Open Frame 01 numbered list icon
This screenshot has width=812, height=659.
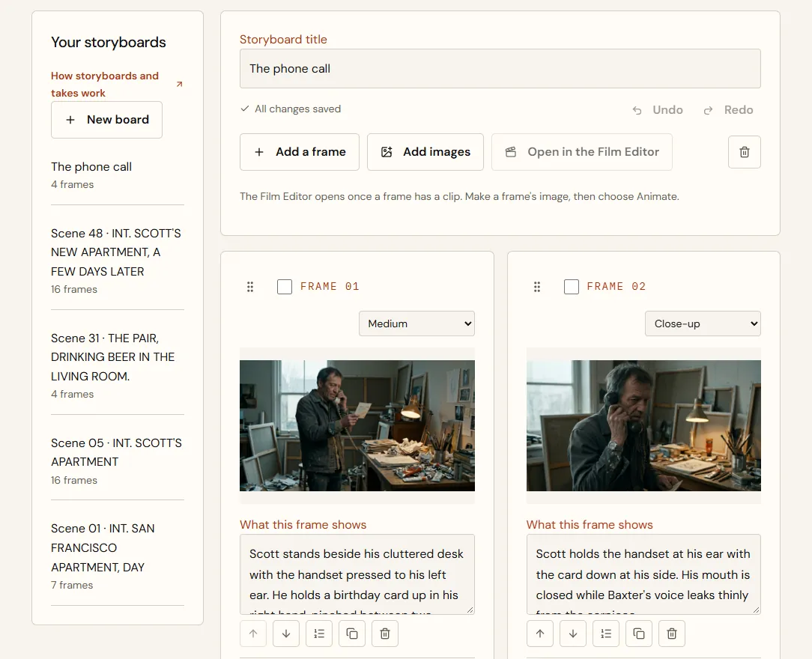319,634
